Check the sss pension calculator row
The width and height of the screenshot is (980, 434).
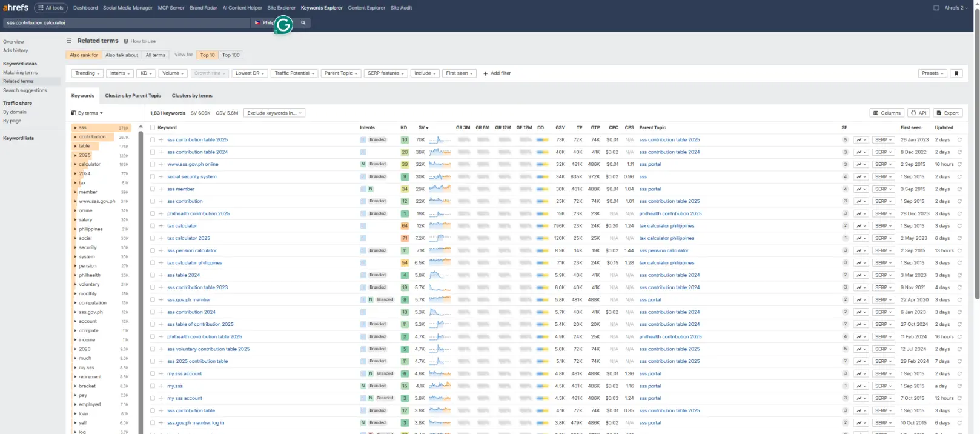153,250
